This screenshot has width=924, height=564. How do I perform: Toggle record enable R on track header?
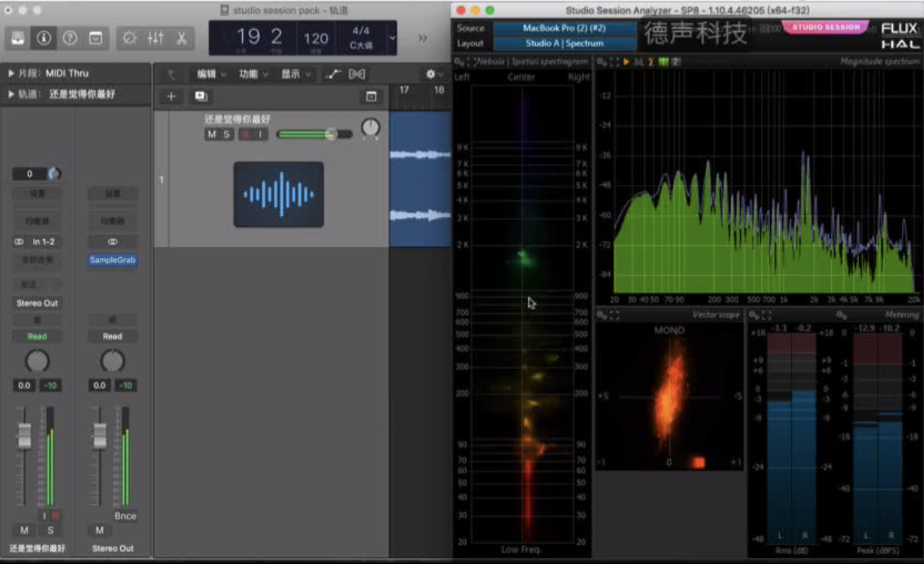[245, 134]
